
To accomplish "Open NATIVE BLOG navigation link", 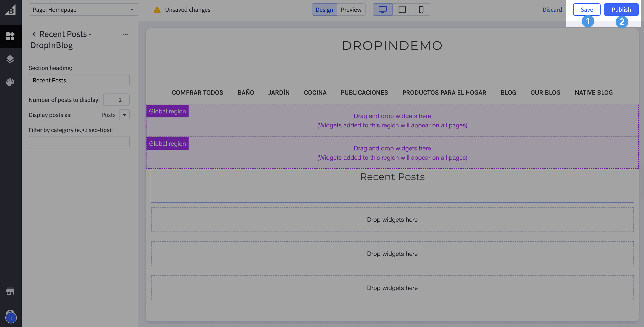I will pyautogui.click(x=594, y=93).
